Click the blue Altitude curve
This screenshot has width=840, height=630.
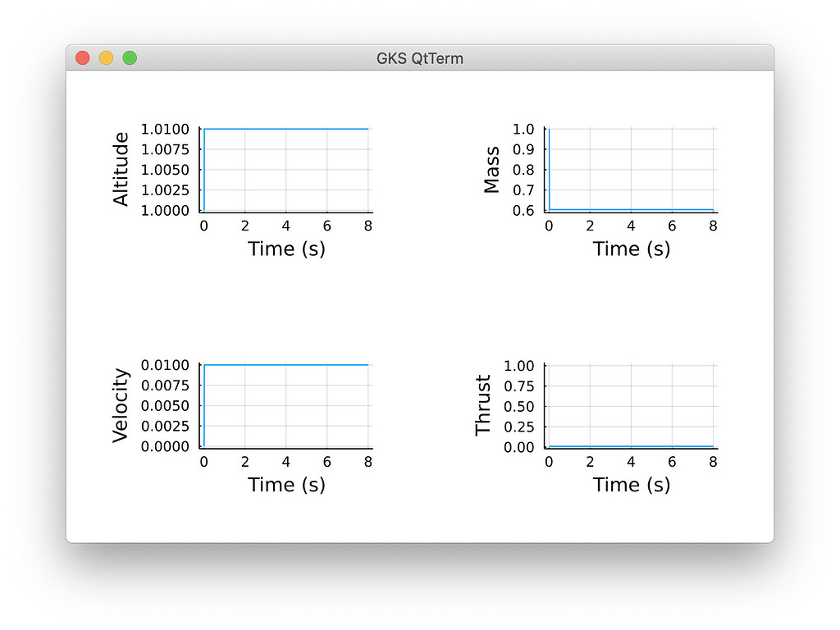coord(287,129)
